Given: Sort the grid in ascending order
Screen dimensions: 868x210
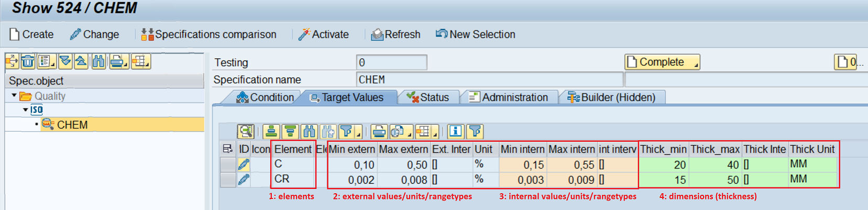Looking at the screenshot, I should tap(271, 131).
